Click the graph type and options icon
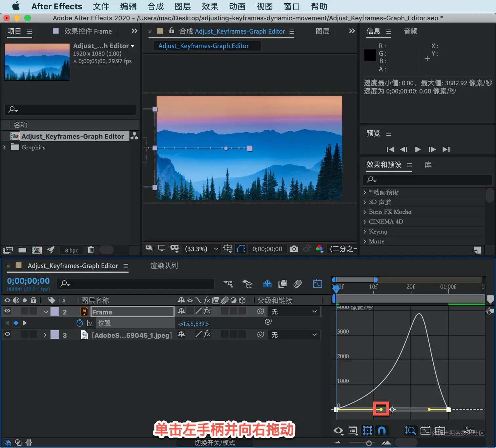Screen dimensions: 496x448 point(353,430)
